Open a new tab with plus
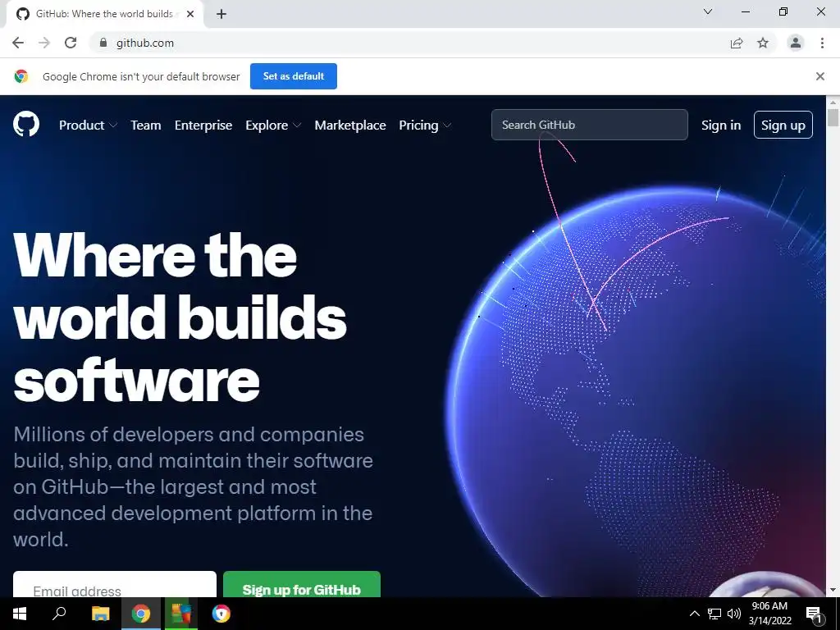840x630 pixels. click(x=221, y=14)
